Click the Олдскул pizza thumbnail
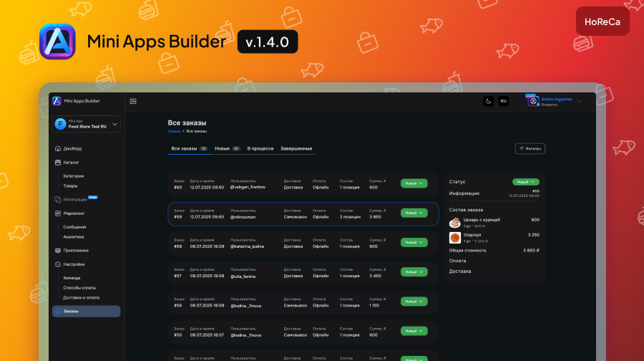 [x=454, y=238]
